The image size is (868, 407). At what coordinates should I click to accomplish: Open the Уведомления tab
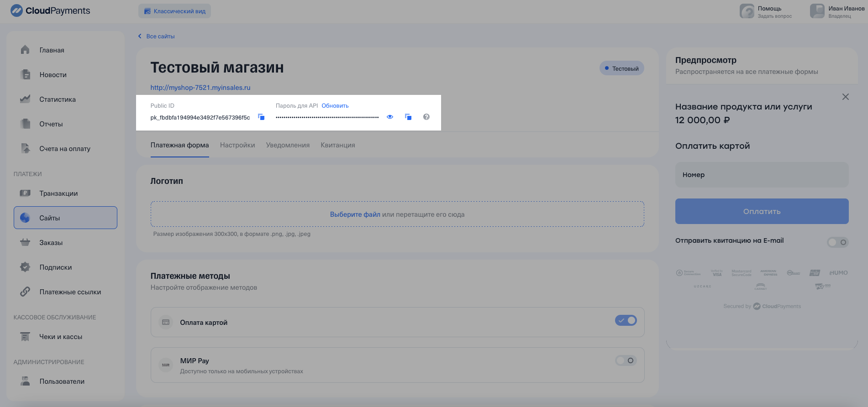288,145
